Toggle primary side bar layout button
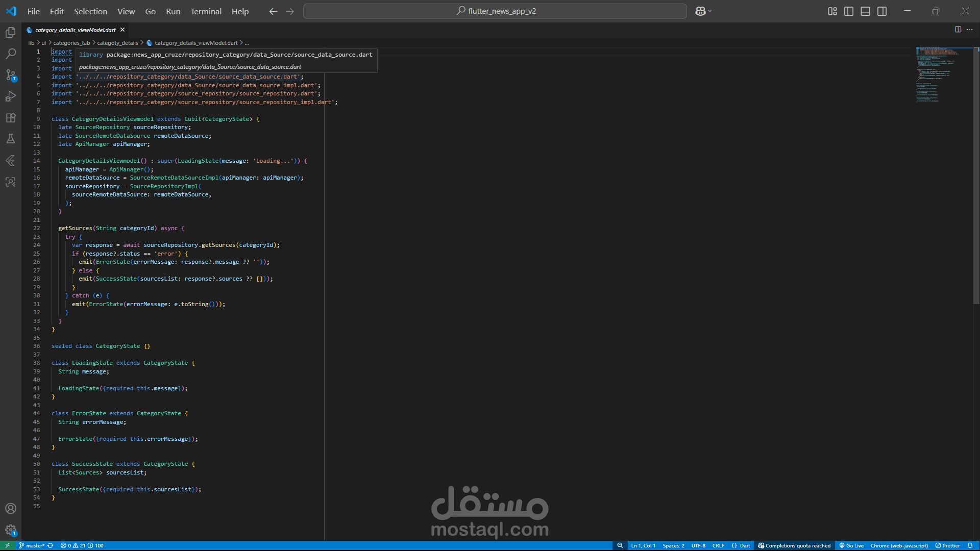 [x=849, y=11]
